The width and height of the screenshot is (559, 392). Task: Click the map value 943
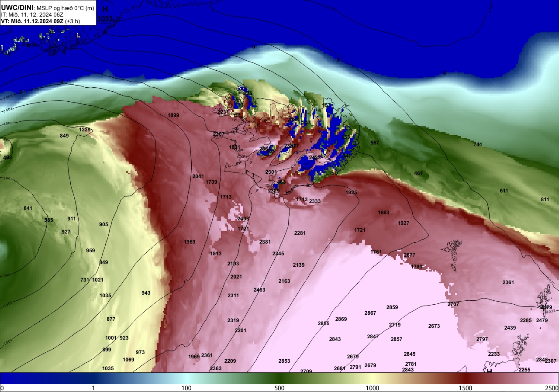tap(146, 293)
